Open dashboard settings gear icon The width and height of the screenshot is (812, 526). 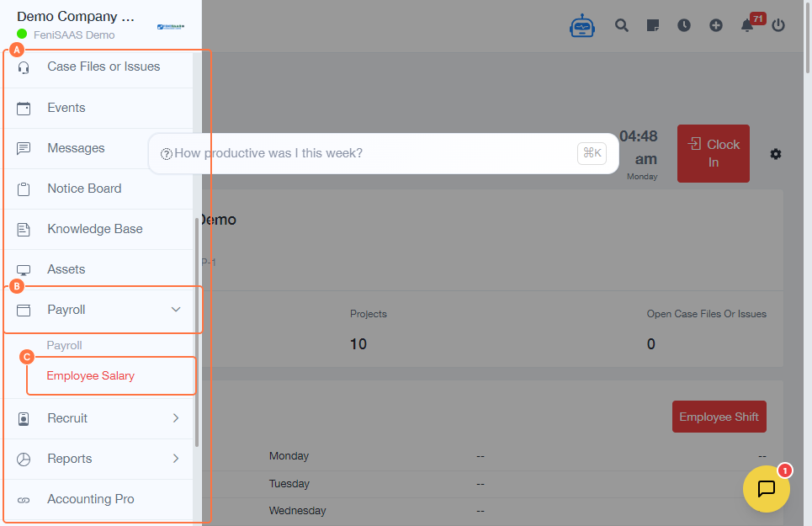(x=776, y=154)
